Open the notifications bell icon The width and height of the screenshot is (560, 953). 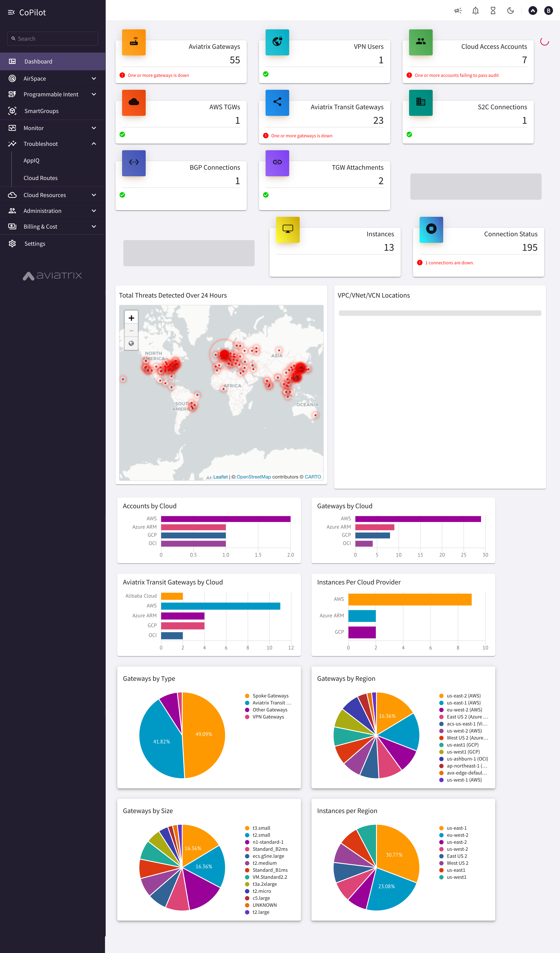click(475, 10)
